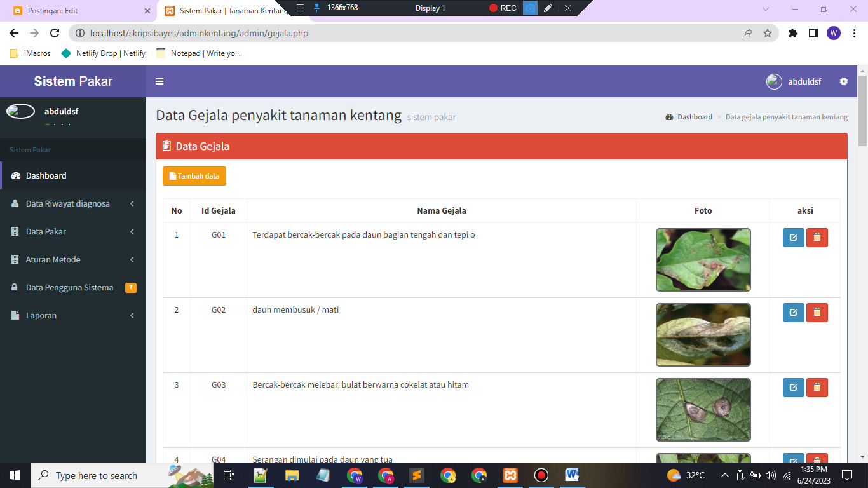
Task: Click the G03 bercak bulat photo
Action: tap(703, 410)
